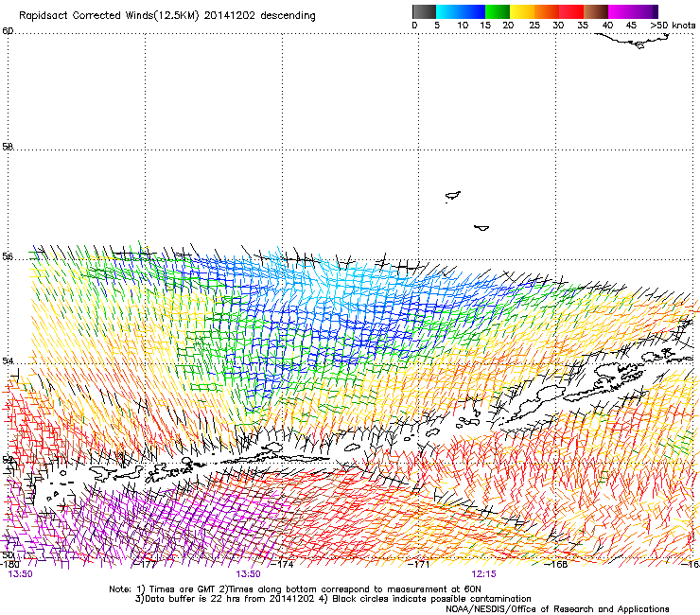Screen dimensions: 700x615
Task: Click the -168 longitude axis label
Action: [556, 564]
